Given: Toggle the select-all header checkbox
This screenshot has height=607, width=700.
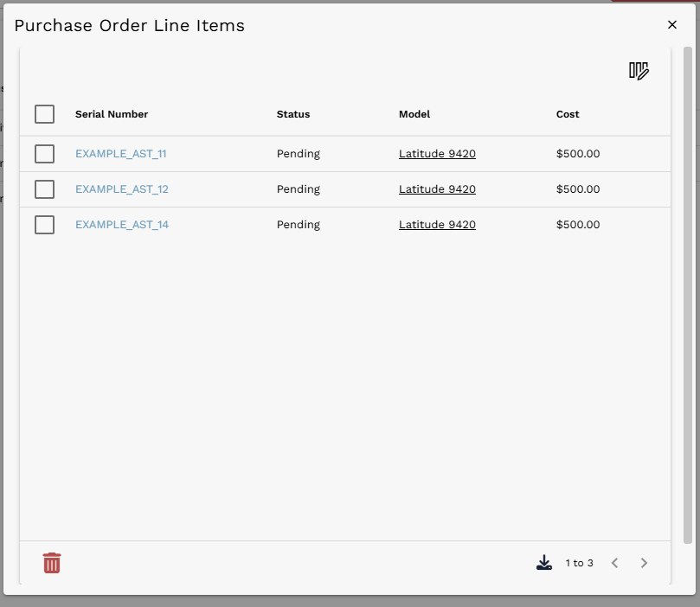Looking at the screenshot, I should tap(45, 114).
